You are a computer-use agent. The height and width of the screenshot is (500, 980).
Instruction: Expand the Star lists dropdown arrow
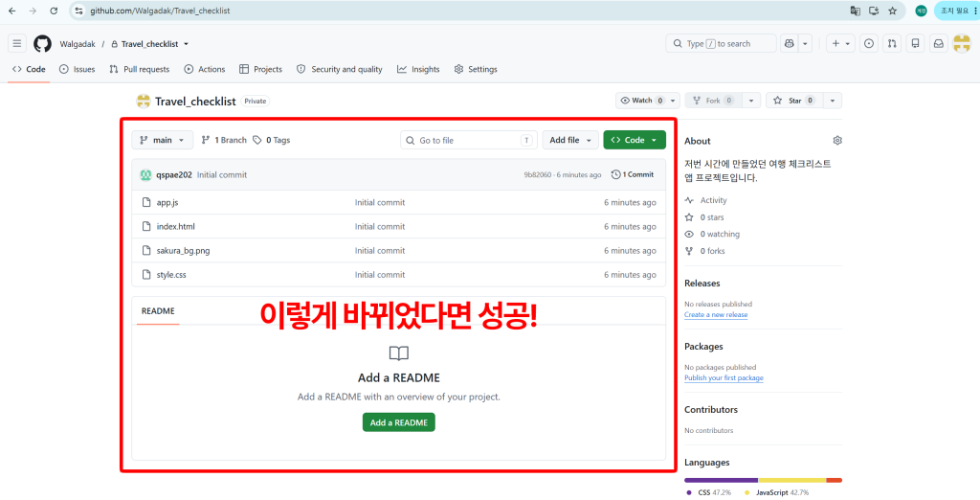tap(833, 101)
